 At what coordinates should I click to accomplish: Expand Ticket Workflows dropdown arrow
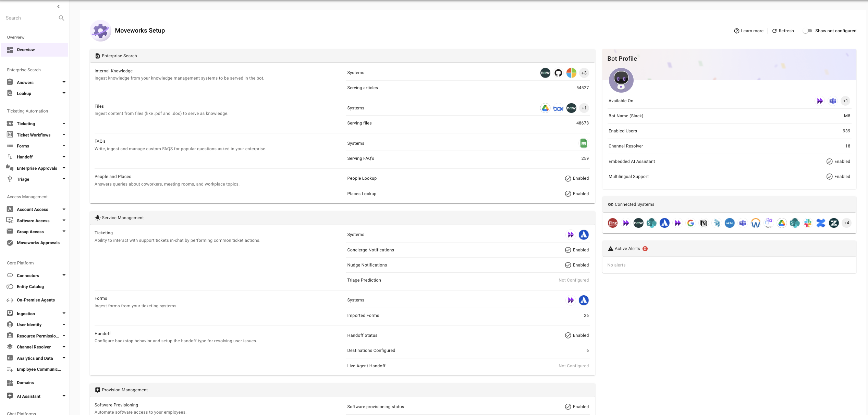pos(64,135)
